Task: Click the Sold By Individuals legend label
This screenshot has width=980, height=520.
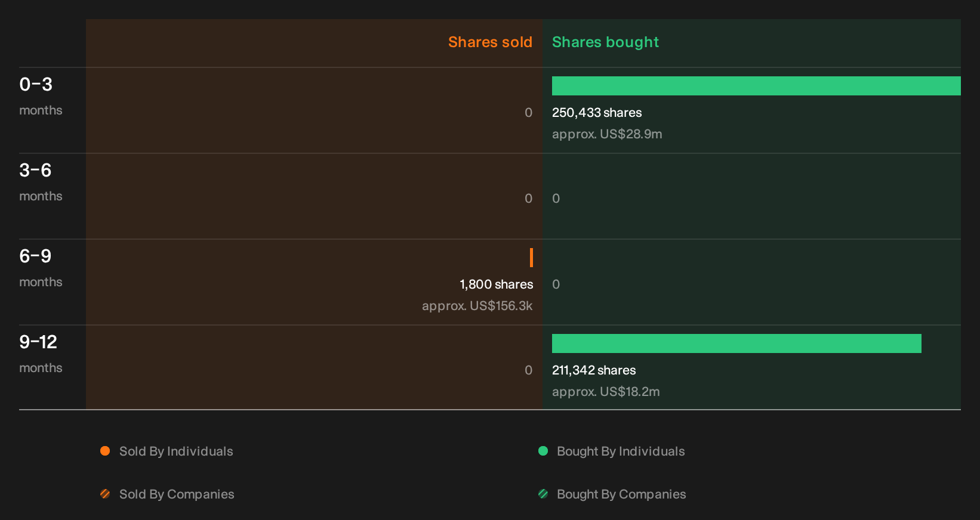Action: click(x=176, y=451)
